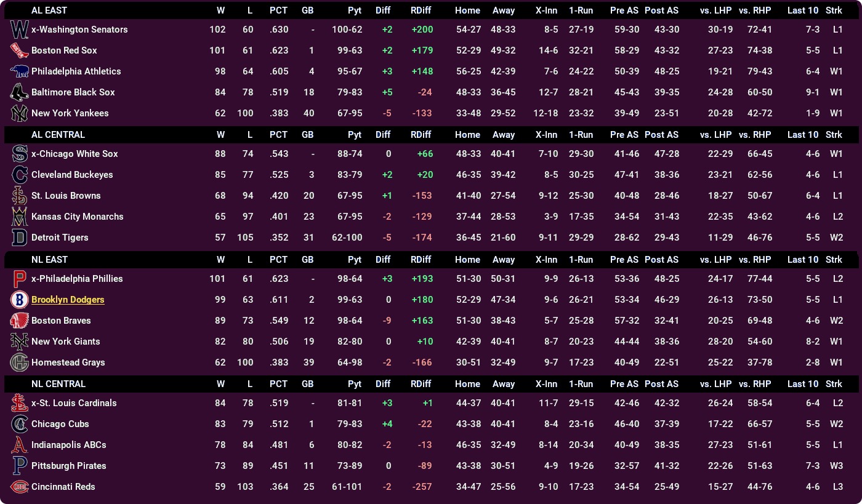The image size is (862, 504).
Task: Click the Boston Red Sox logo icon
Action: click(x=20, y=50)
